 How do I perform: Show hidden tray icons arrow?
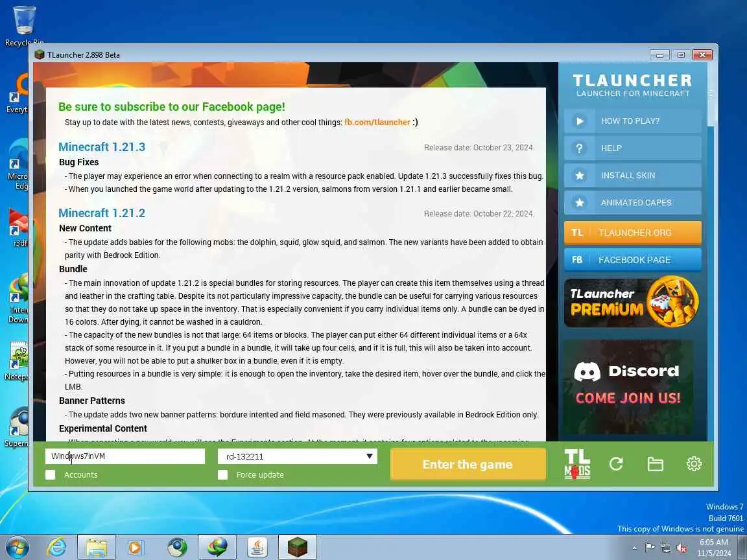634,548
